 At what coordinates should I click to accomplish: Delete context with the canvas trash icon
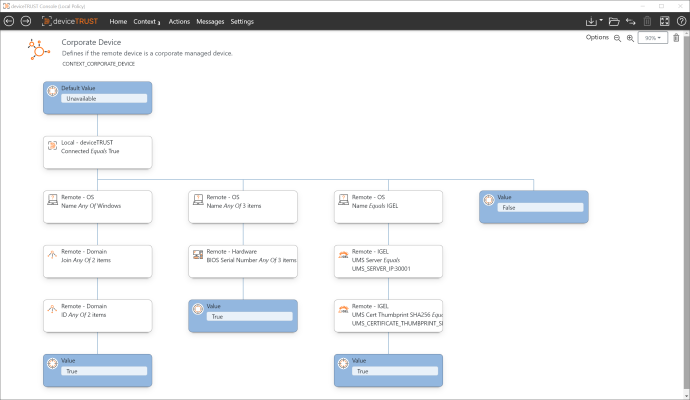tap(676, 38)
